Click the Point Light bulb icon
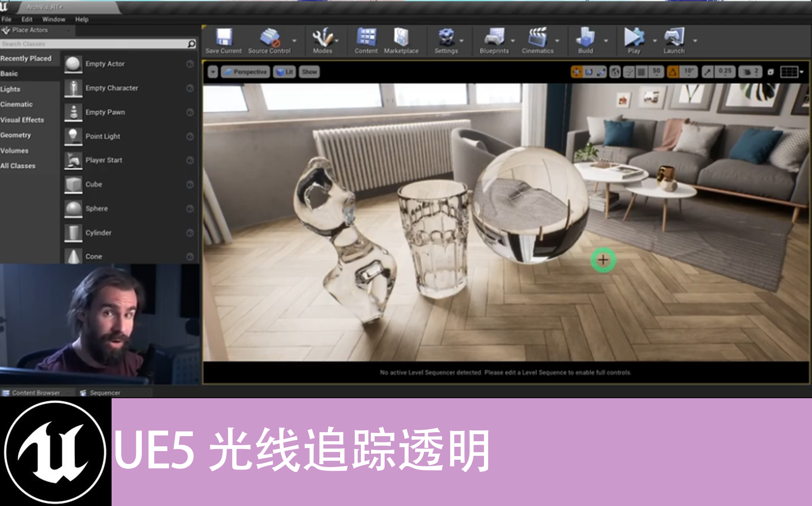The height and width of the screenshot is (506, 812). click(73, 136)
